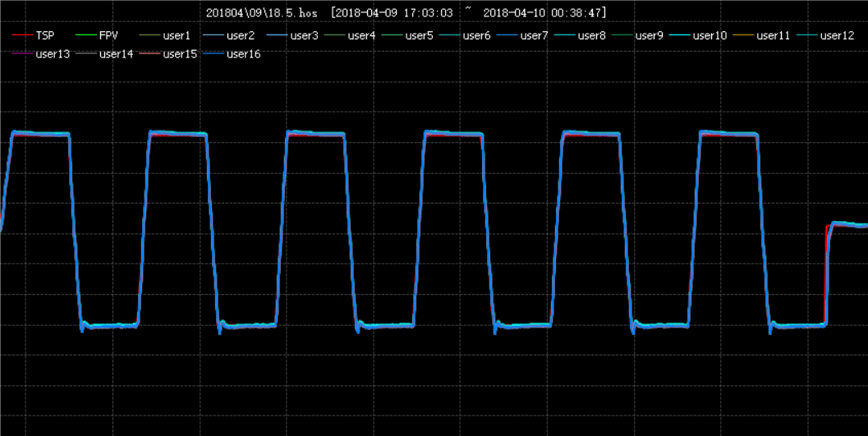The image size is (868, 436).
Task: Select the user6 legend label
Action: point(476,35)
